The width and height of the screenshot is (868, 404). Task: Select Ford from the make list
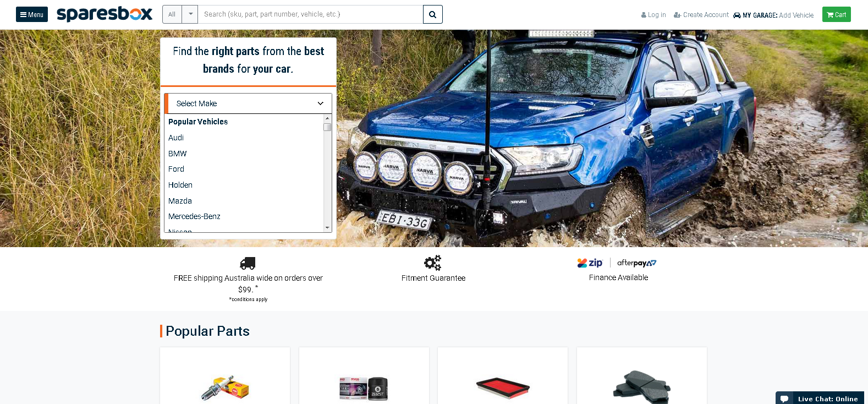tap(176, 169)
